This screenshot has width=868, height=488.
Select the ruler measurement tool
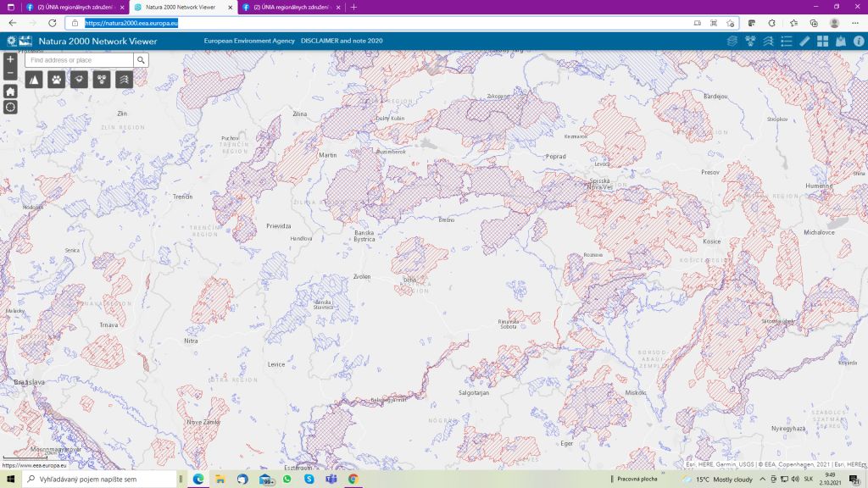pos(804,41)
